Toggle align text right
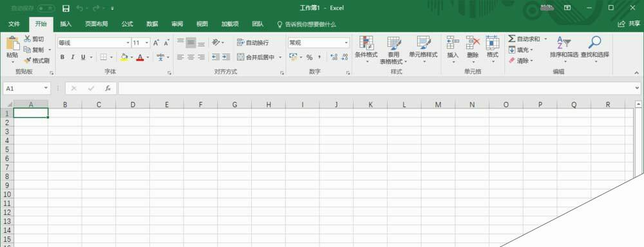This screenshot has width=644, height=247. [201, 57]
